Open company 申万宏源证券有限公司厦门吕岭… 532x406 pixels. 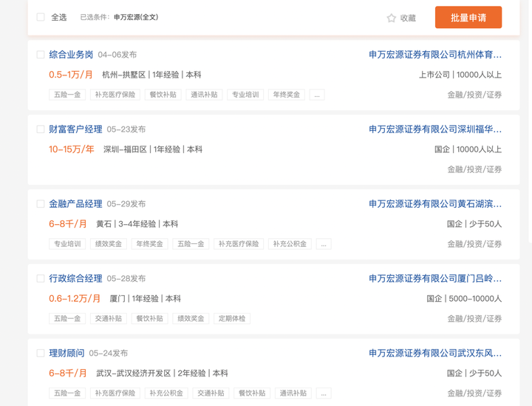[435, 279]
